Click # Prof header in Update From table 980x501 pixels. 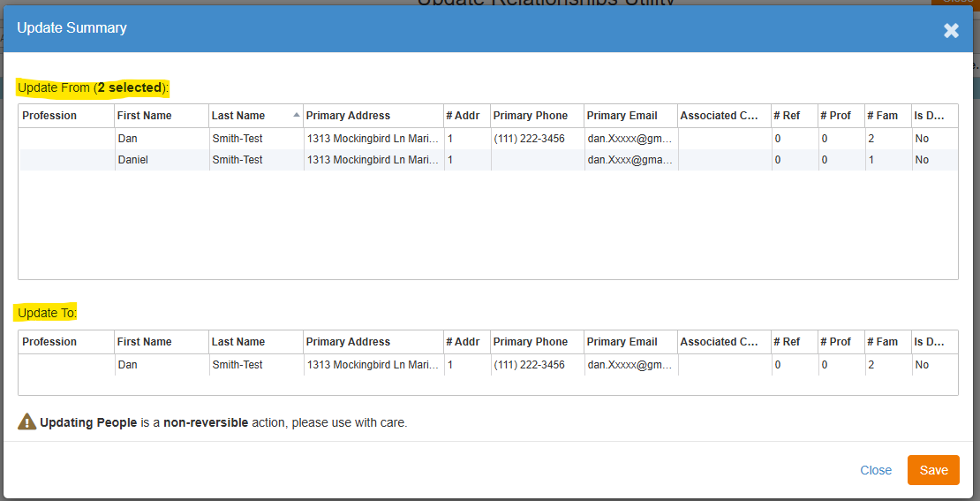click(841, 116)
